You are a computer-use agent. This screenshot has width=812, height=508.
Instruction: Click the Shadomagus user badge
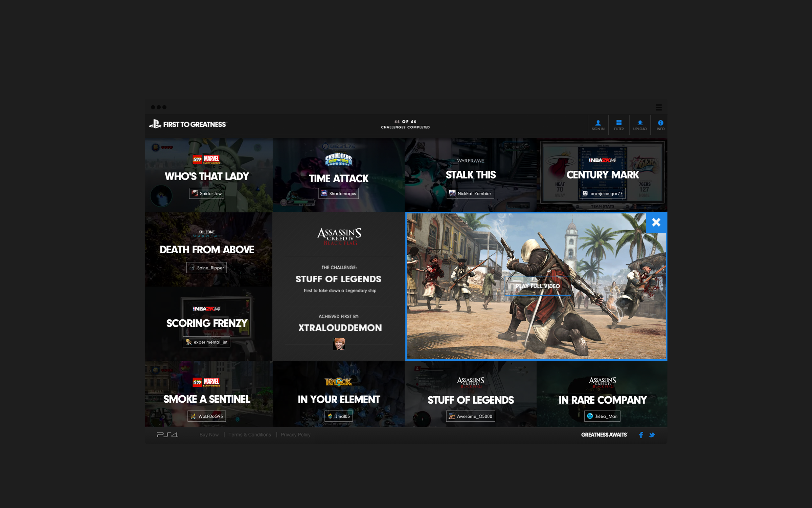(338, 193)
